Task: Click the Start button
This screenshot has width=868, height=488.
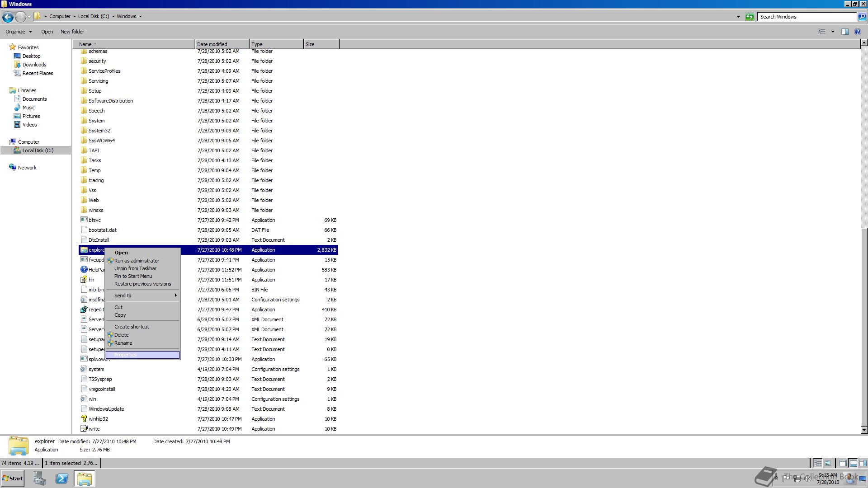Action: [x=12, y=479]
